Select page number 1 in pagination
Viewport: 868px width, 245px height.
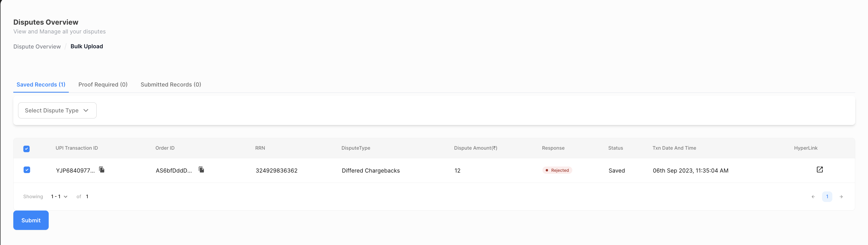coord(827,197)
